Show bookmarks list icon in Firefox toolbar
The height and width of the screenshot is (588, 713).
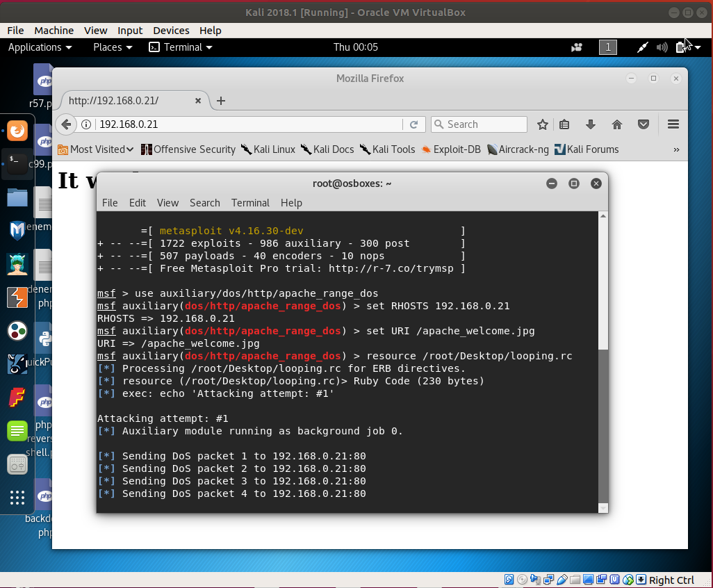[x=564, y=124]
